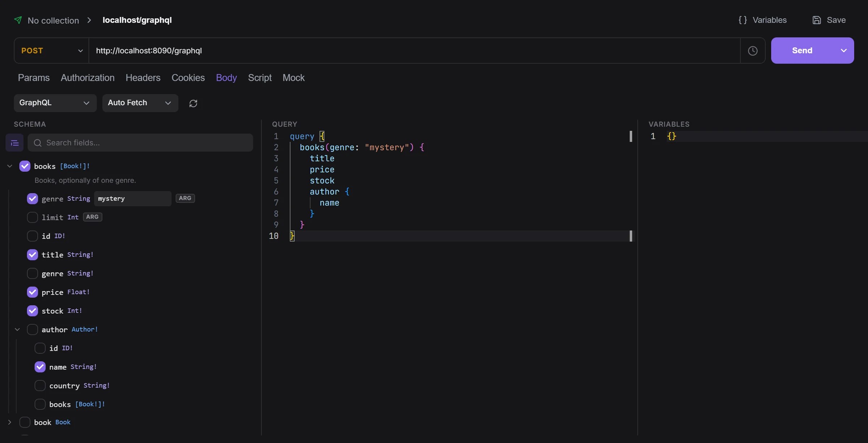
Task: Click the localhost/graphql request name
Action: pos(137,20)
